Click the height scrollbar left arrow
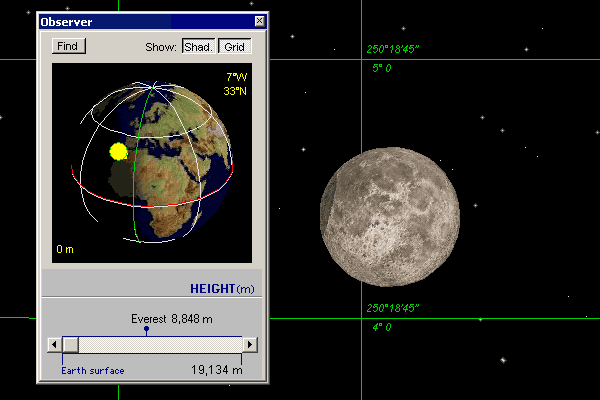 (54, 344)
